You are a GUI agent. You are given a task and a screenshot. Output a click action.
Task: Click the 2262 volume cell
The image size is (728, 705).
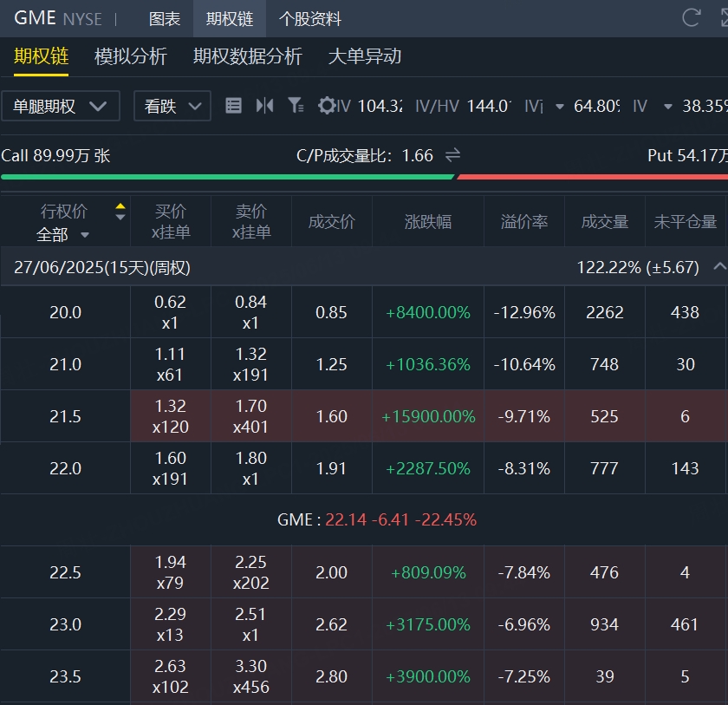coord(605,312)
